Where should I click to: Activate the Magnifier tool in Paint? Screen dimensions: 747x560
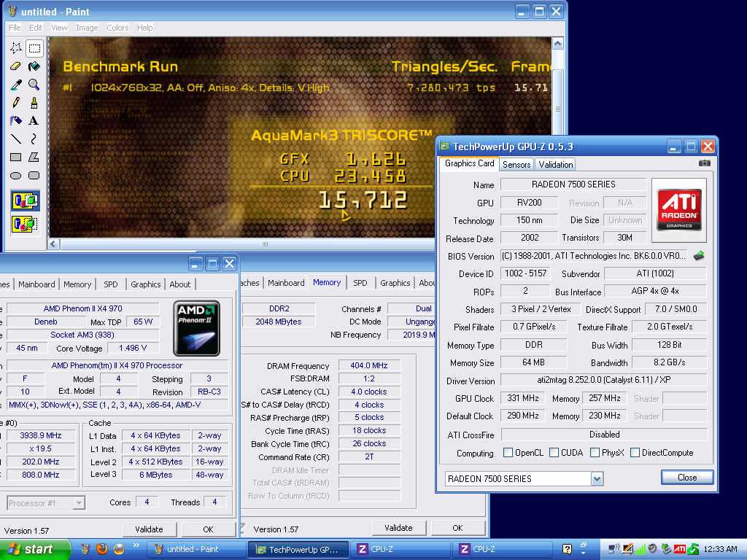[34, 85]
